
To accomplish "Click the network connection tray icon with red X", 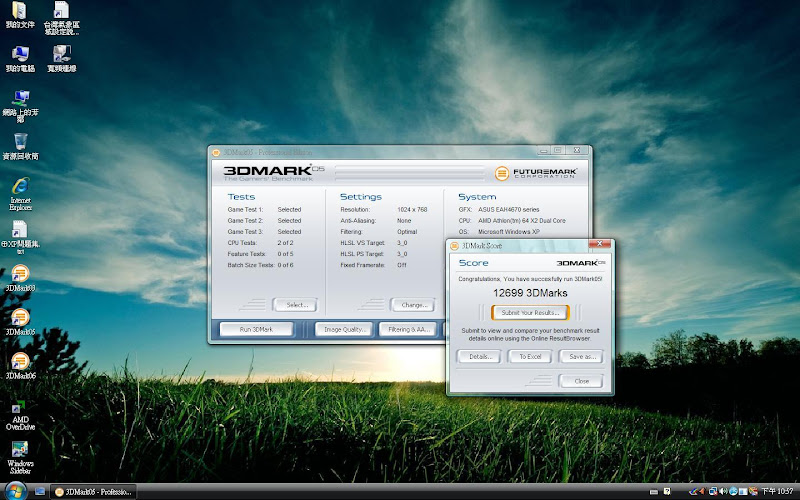I will coord(713,491).
